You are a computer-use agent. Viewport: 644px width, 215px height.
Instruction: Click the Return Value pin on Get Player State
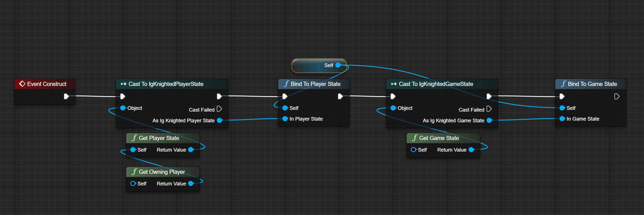click(191, 150)
